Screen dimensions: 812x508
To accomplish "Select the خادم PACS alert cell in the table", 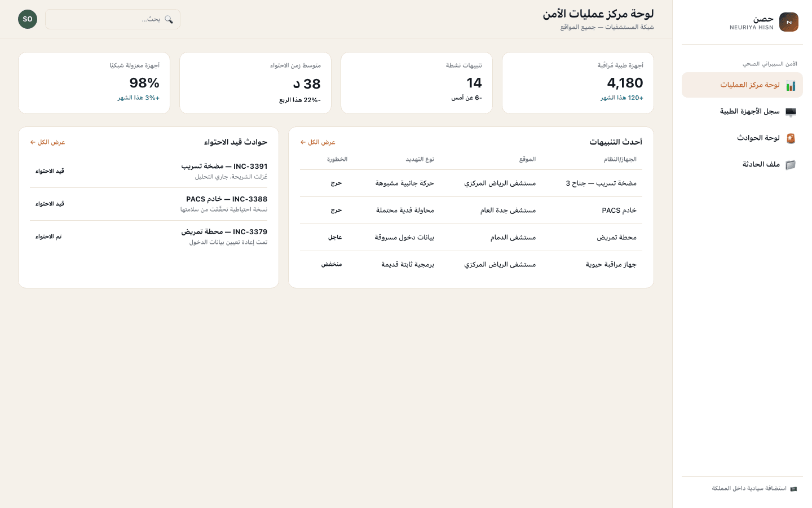I will click(619, 211).
